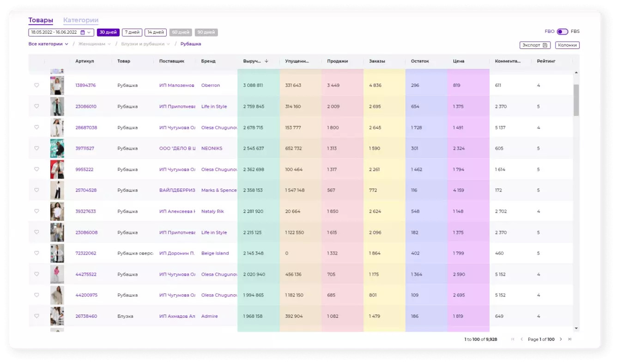Screen dimensions: 617x364
Task: Select the 90 дней period
Action: 206,32
